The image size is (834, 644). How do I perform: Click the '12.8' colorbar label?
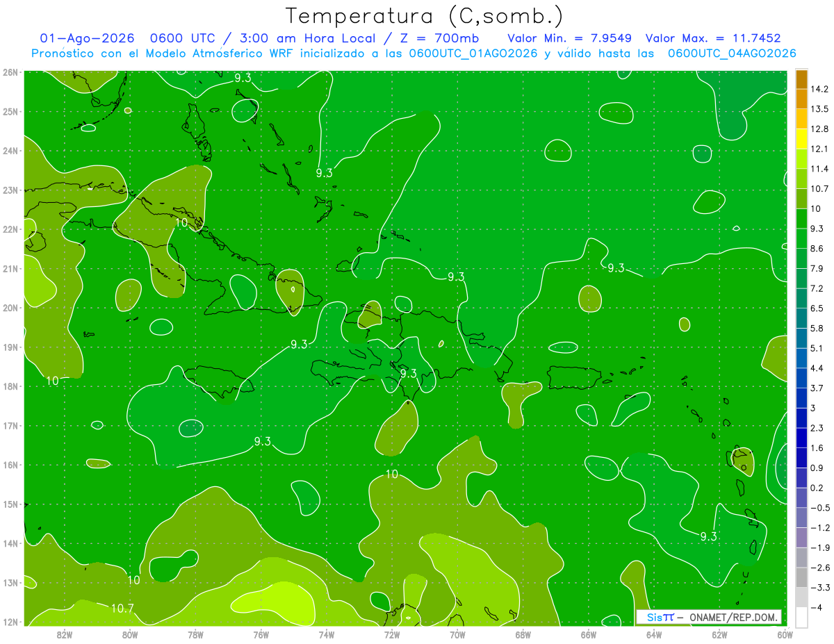819,129
